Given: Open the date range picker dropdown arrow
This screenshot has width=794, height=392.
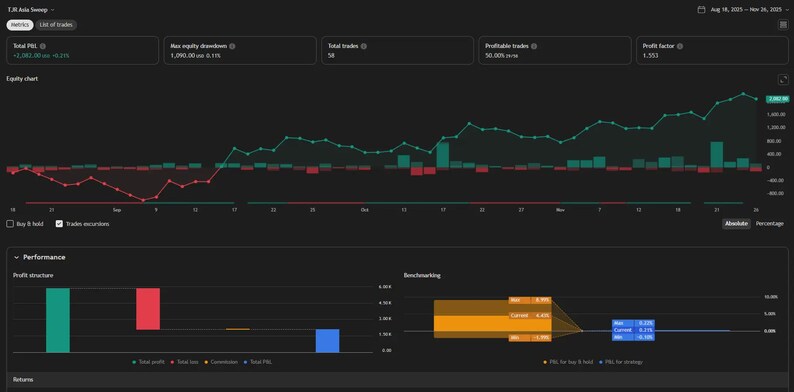Looking at the screenshot, I should coord(786,10).
